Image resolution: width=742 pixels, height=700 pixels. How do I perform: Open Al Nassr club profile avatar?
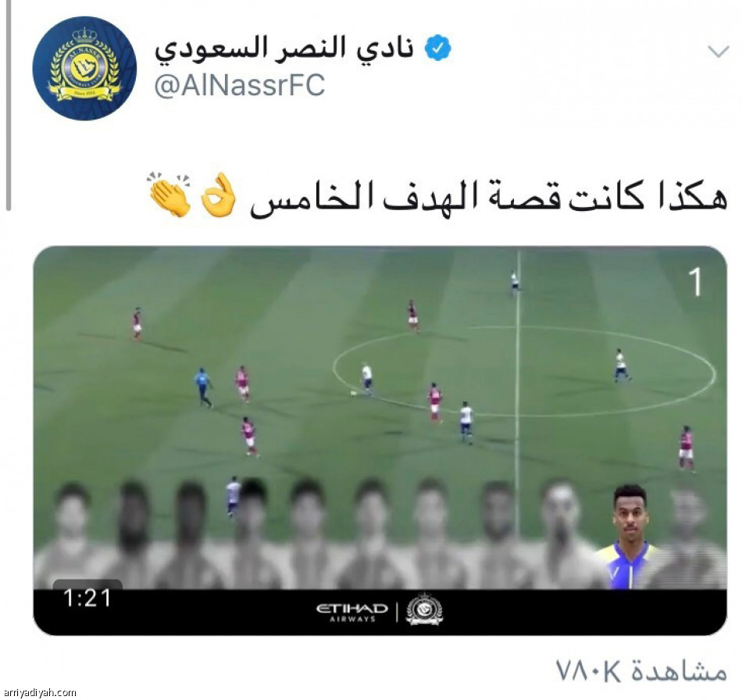click(84, 68)
